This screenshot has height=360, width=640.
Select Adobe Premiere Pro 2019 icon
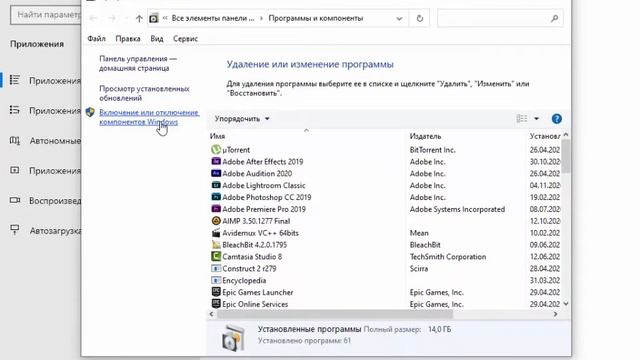216,209
